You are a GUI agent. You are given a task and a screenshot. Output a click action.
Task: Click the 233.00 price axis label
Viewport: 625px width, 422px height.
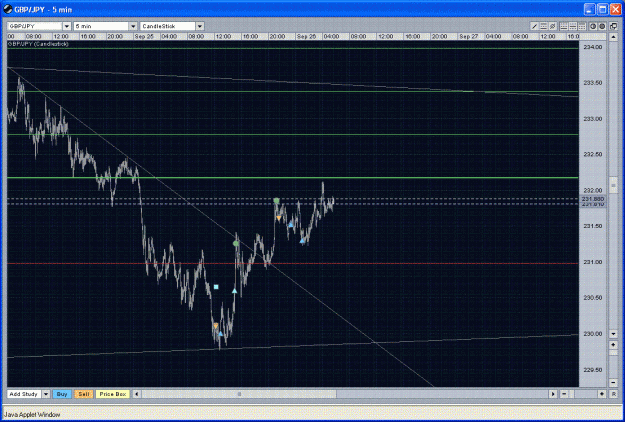(x=593, y=119)
